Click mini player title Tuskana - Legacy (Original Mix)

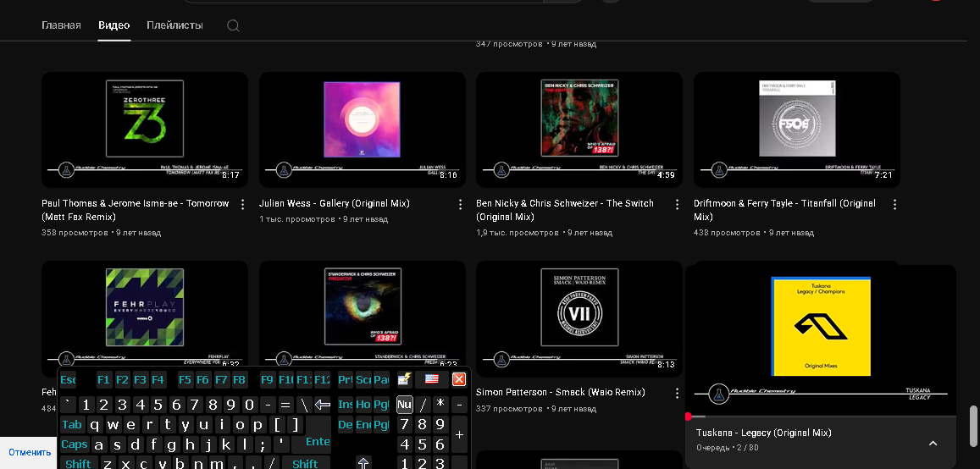pyautogui.click(x=764, y=433)
